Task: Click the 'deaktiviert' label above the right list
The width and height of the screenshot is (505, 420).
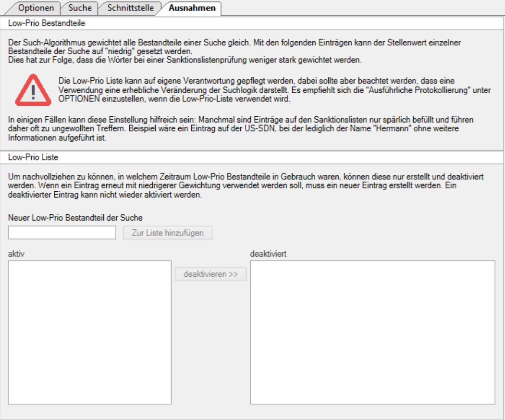Action: click(x=268, y=254)
